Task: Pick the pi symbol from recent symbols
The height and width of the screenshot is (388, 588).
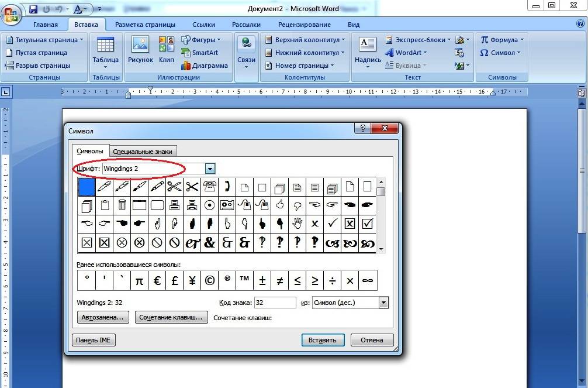Action: click(x=139, y=281)
